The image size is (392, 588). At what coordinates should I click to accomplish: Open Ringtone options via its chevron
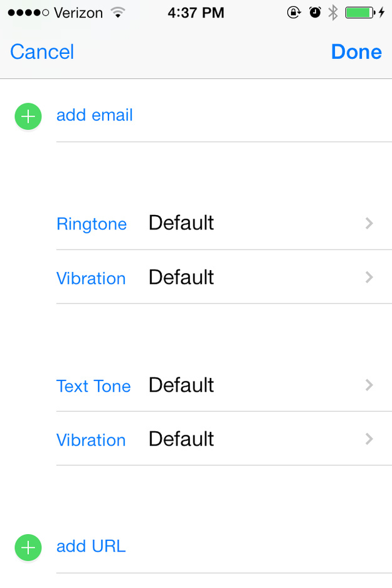(x=369, y=223)
